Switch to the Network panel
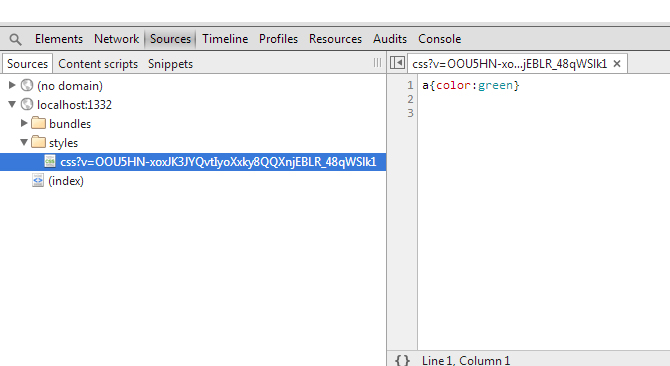This screenshot has height=366, width=670. [x=116, y=39]
